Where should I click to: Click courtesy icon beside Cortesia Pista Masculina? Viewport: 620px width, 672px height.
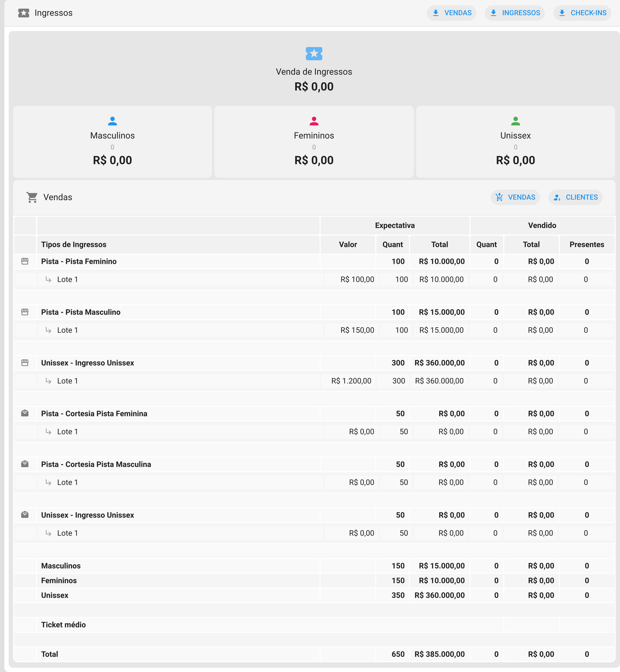[25, 464]
